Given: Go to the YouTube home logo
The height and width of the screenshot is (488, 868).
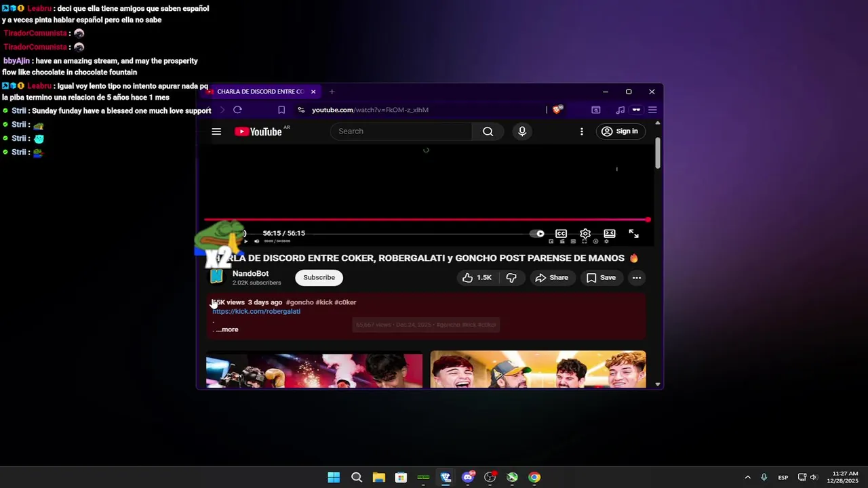Looking at the screenshot, I should (258, 131).
